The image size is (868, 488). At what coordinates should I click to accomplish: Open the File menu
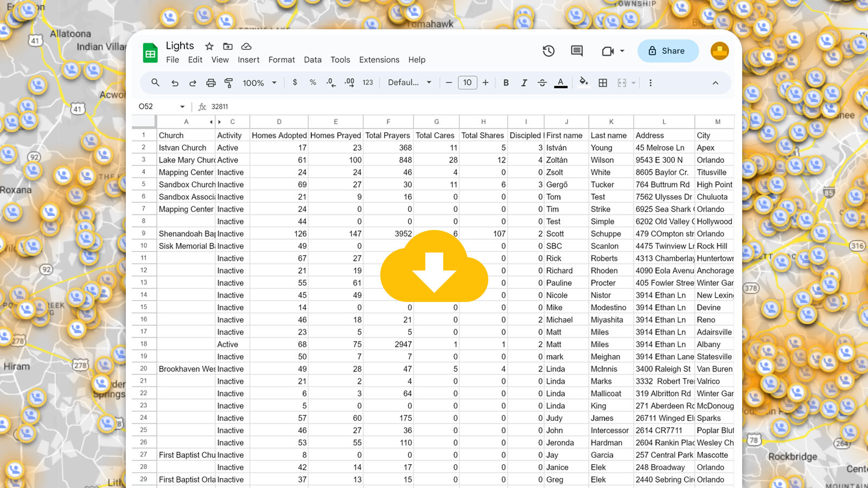coord(173,60)
